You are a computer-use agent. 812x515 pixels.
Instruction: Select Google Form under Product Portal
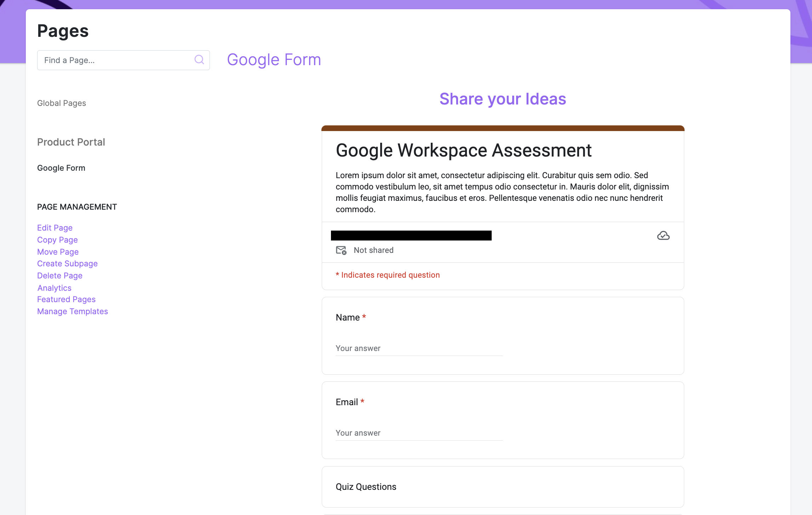tap(61, 168)
